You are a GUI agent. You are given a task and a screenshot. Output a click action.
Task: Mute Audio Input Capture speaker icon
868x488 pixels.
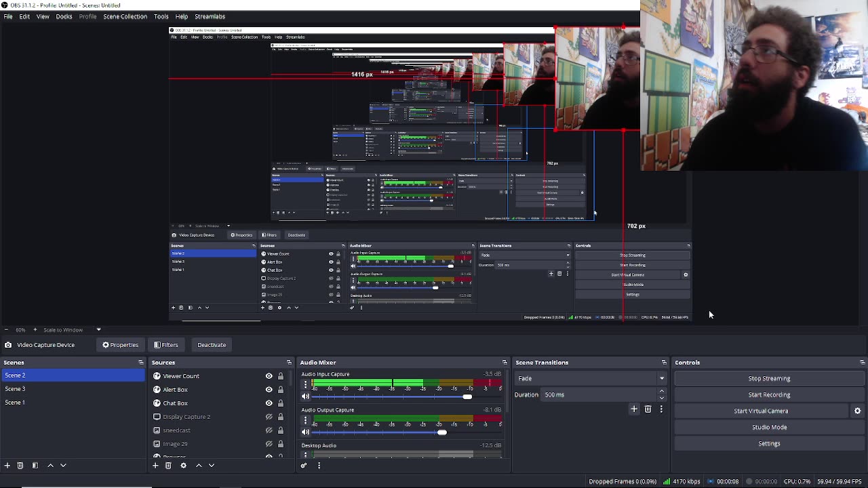click(x=305, y=396)
